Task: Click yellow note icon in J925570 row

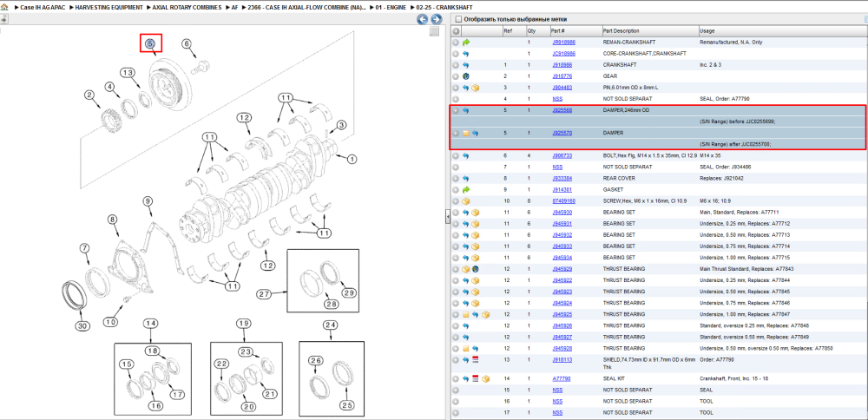Action: [465, 134]
